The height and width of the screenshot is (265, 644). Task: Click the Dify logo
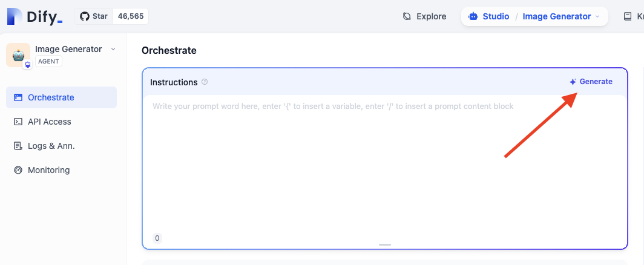coord(35,17)
